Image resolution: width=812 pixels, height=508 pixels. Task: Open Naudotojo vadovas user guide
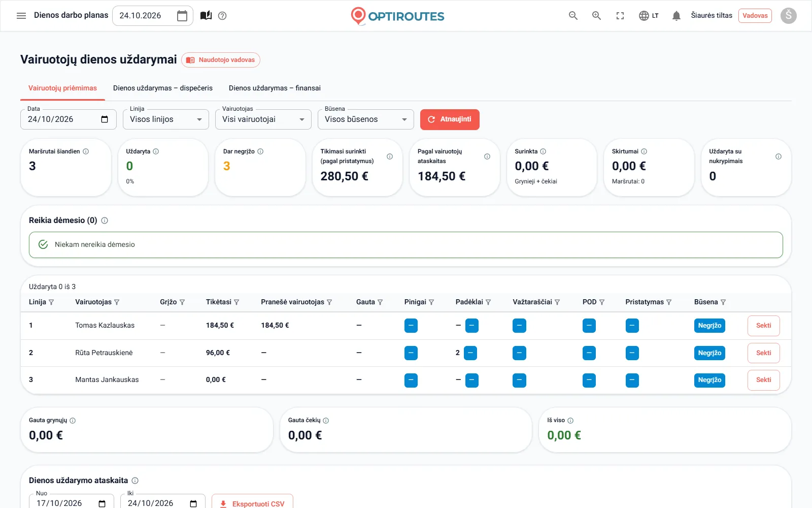coord(221,60)
